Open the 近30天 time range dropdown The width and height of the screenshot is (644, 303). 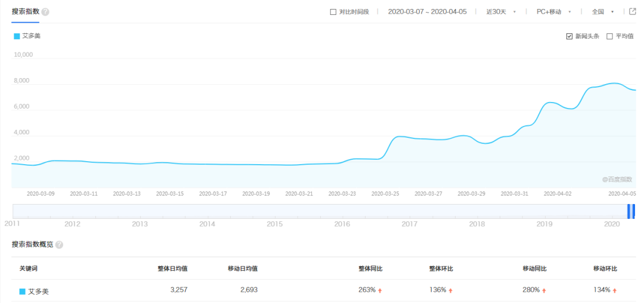pyautogui.click(x=501, y=12)
